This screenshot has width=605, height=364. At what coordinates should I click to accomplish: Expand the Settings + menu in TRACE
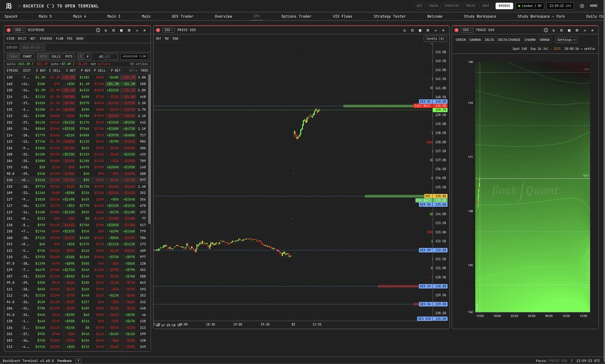pyautogui.click(x=566, y=39)
